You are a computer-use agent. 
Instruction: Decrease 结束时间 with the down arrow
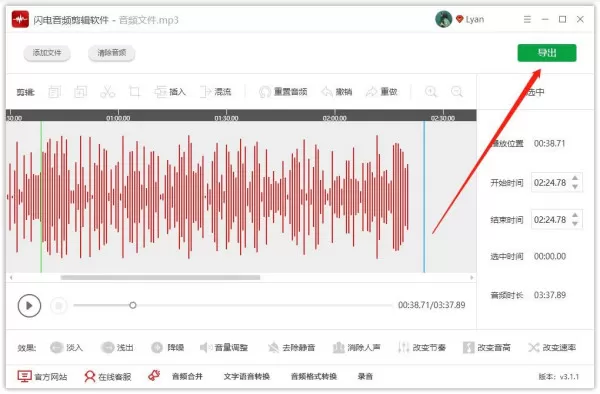pyautogui.click(x=575, y=224)
